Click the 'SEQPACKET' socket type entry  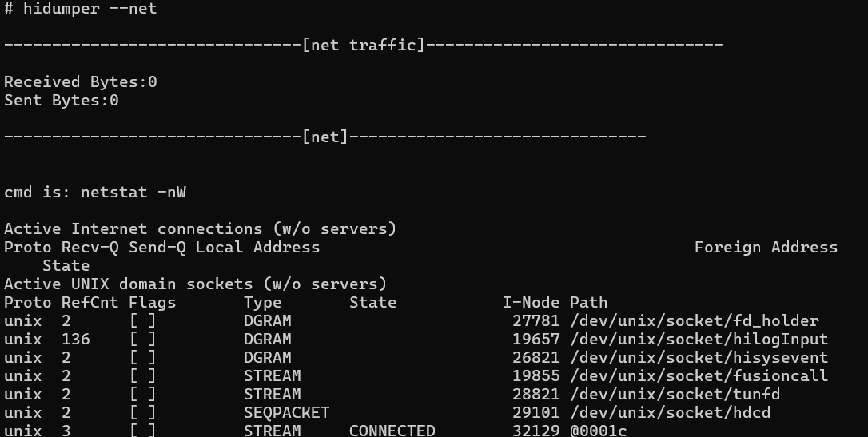pos(286,413)
